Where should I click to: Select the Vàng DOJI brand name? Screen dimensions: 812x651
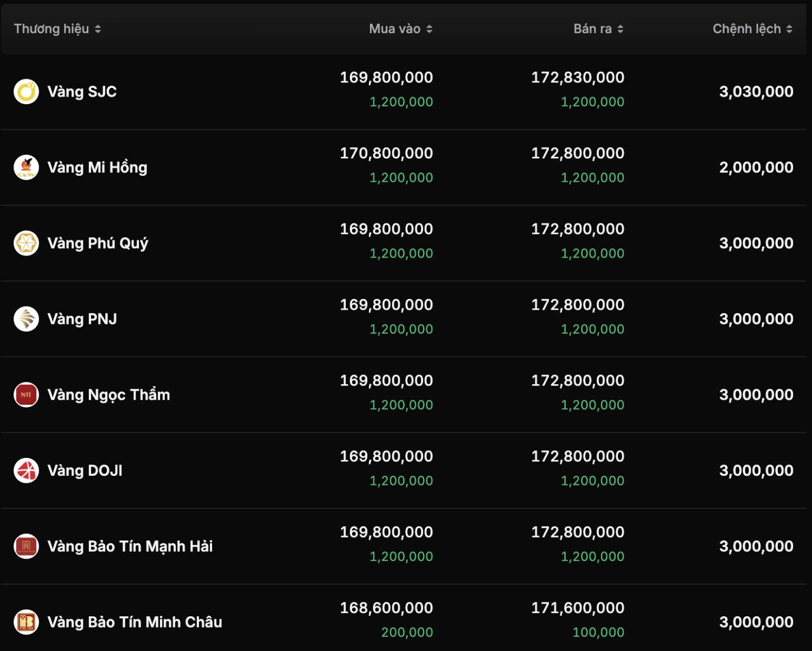coord(85,470)
